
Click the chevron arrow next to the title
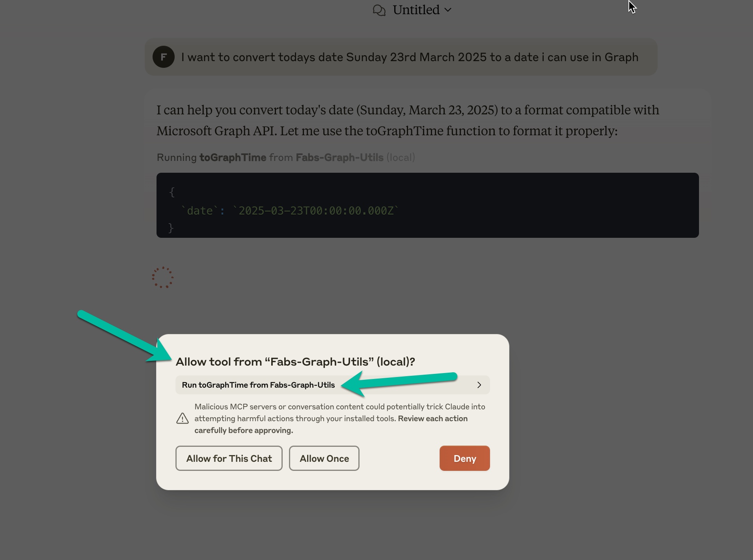coord(448,10)
